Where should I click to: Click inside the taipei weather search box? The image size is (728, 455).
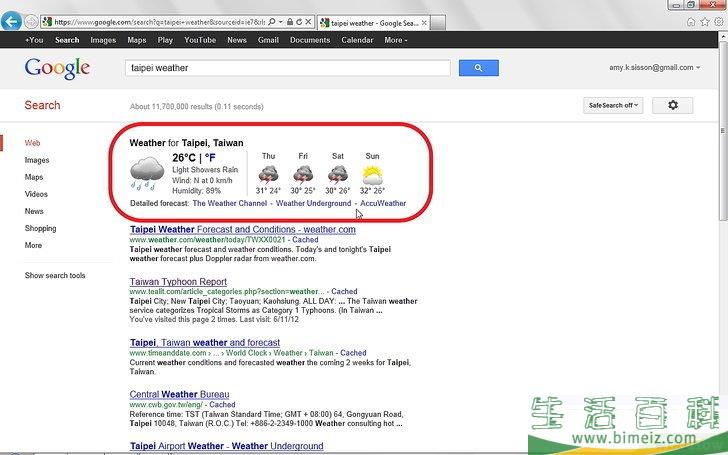[x=287, y=68]
